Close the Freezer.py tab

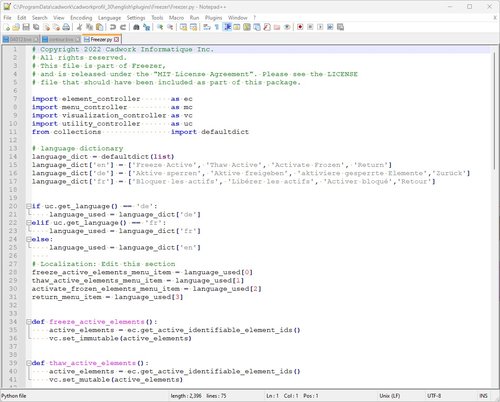click(x=116, y=39)
